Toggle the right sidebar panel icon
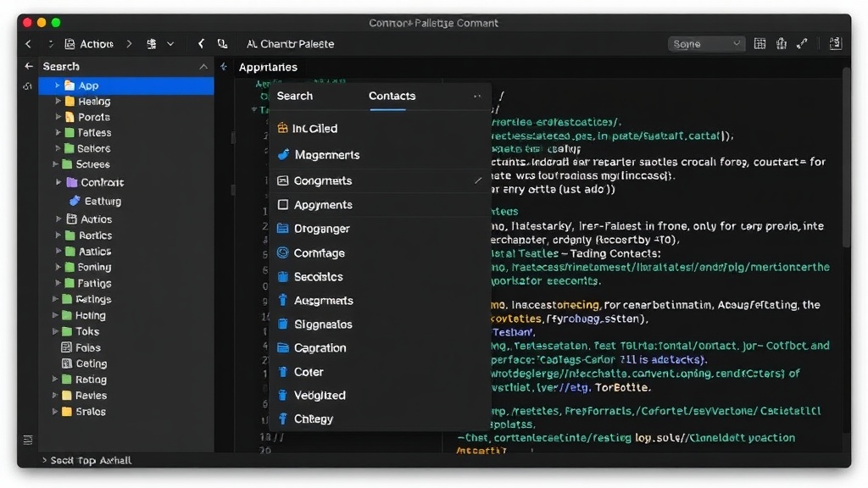Image resolution: width=868 pixels, height=488 pixels. [x=835, y=43]
